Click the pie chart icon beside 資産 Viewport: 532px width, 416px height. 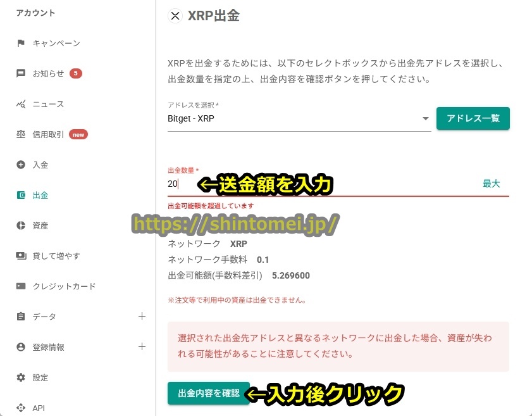[21, 225]
